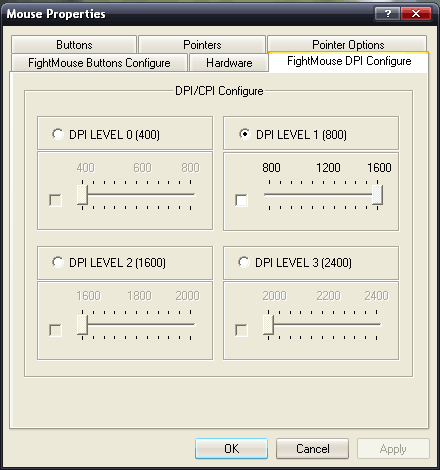
Task: Click the 1600-2000 slider track middle
Action: click(x=137, y=324)
